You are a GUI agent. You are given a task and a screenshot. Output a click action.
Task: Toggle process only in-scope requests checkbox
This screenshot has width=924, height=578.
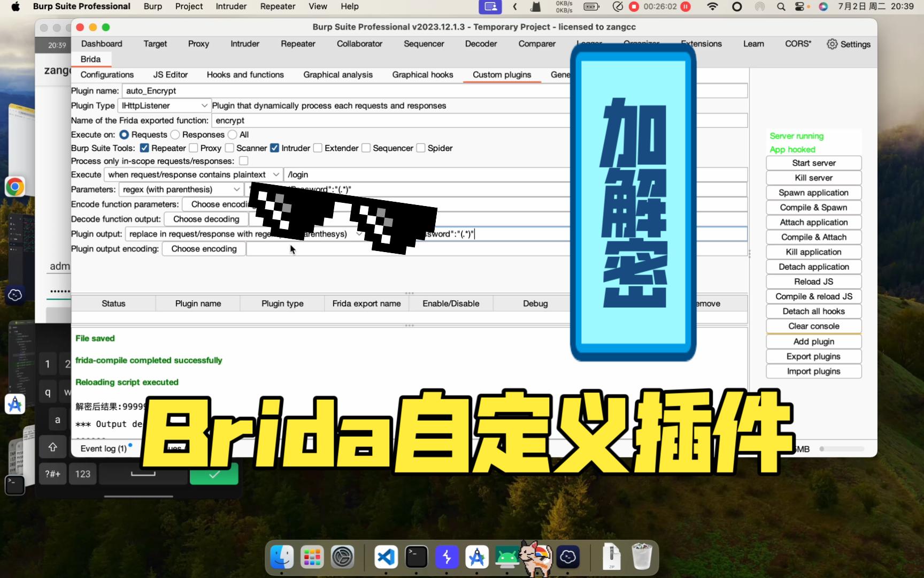[x=243, y=161]
